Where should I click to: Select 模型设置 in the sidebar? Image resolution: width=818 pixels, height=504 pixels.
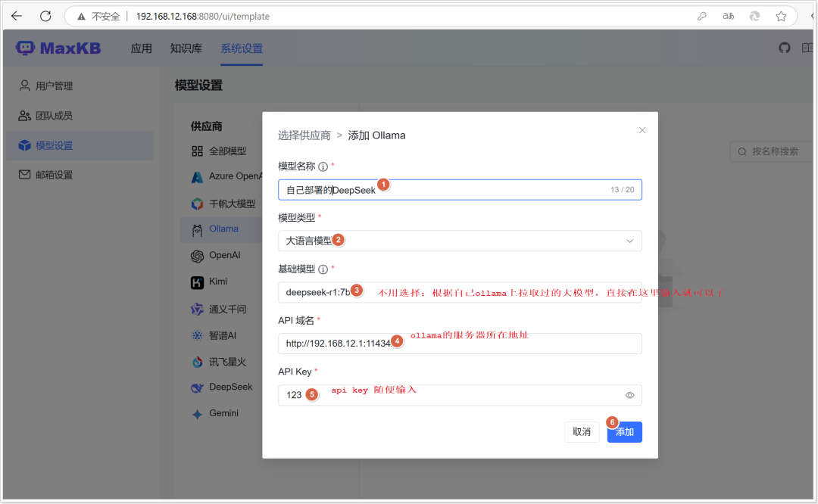pos(80,145)
